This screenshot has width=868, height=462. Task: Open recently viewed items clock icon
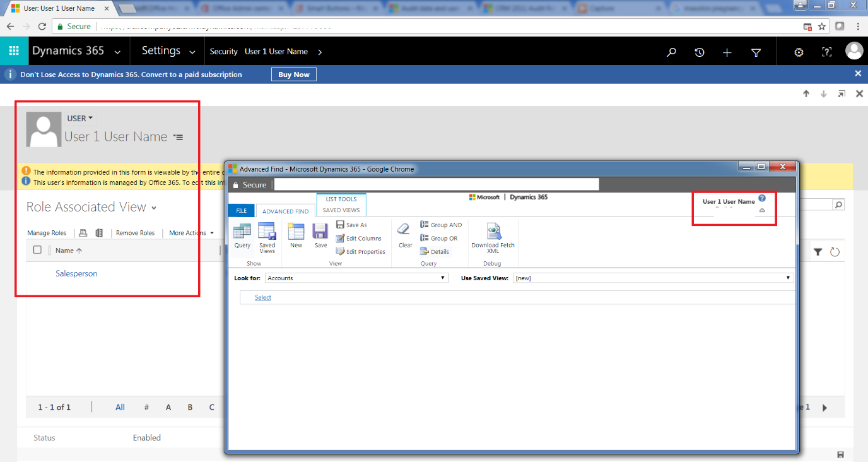click(700, 52)
